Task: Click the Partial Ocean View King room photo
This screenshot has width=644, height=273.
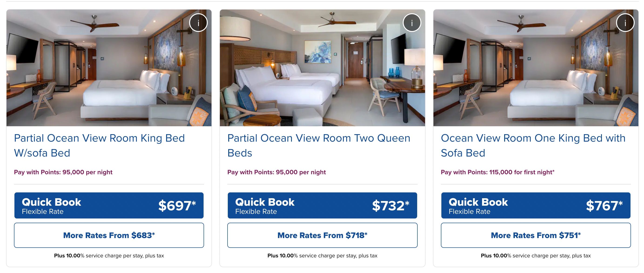Action: click(109, 68)
